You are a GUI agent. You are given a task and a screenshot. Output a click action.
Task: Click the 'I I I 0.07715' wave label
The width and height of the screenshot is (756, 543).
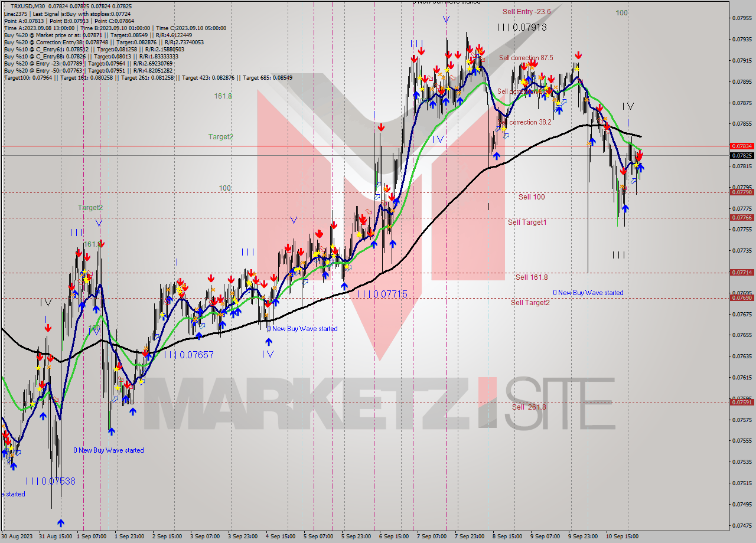coord(382,293)
